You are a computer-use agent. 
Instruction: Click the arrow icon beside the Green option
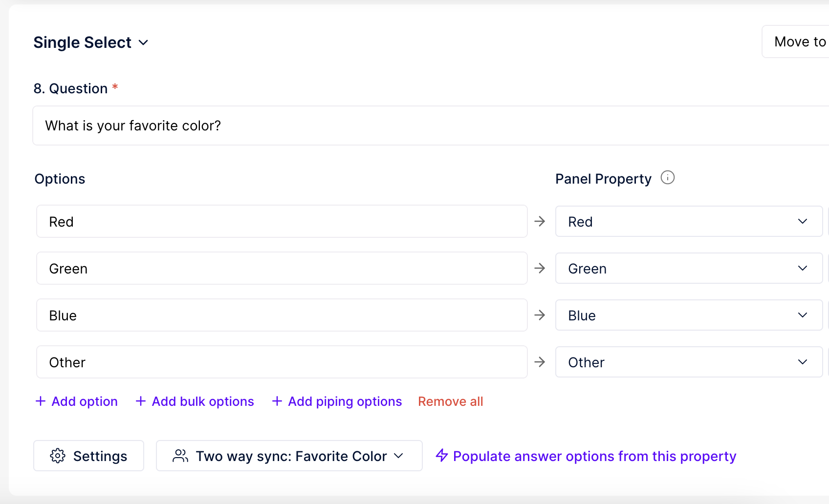tap(540, 268)
